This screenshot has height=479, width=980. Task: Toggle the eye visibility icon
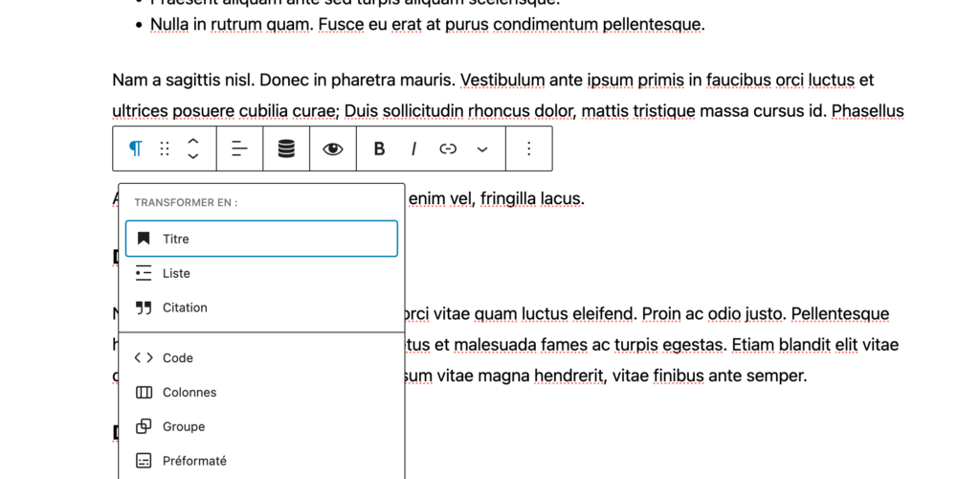click(x=333, y=148)
